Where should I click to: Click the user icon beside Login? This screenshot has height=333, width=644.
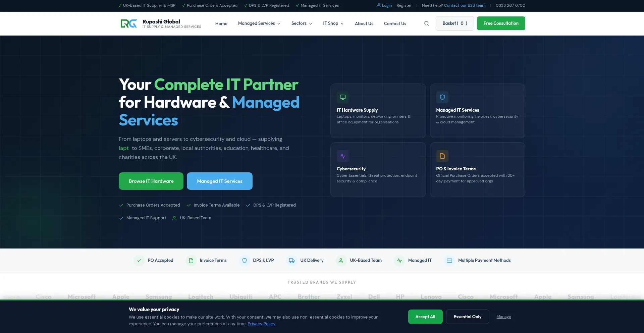(x=378, y=5)
